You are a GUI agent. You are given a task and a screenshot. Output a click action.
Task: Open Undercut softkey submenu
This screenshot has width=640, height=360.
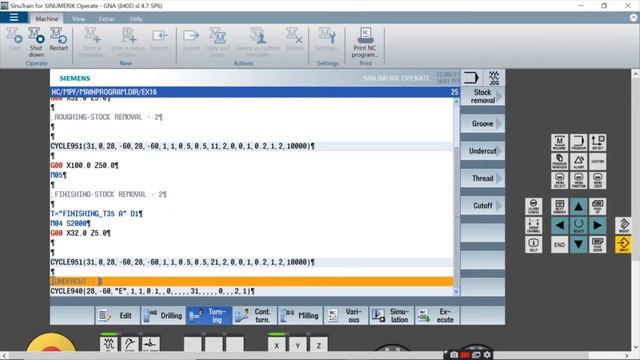coord(482,151)
